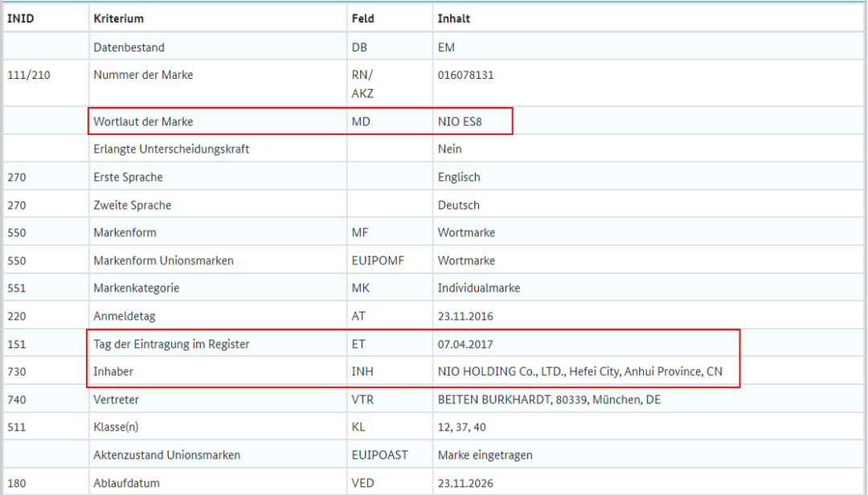
Task: Select the Englisch value
Action: 459,177
